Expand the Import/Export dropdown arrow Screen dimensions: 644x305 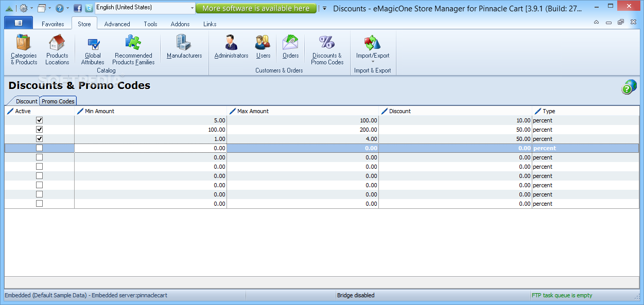[373, 62]
